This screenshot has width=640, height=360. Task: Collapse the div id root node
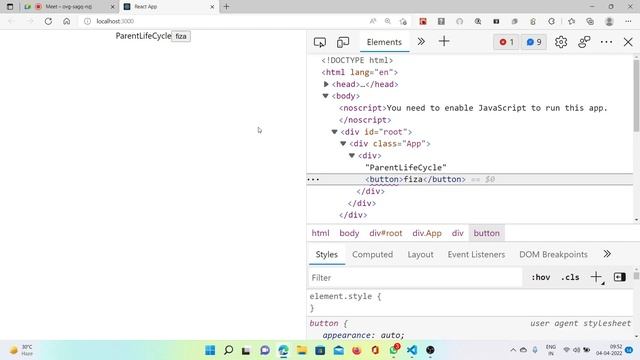click(334, 132)
